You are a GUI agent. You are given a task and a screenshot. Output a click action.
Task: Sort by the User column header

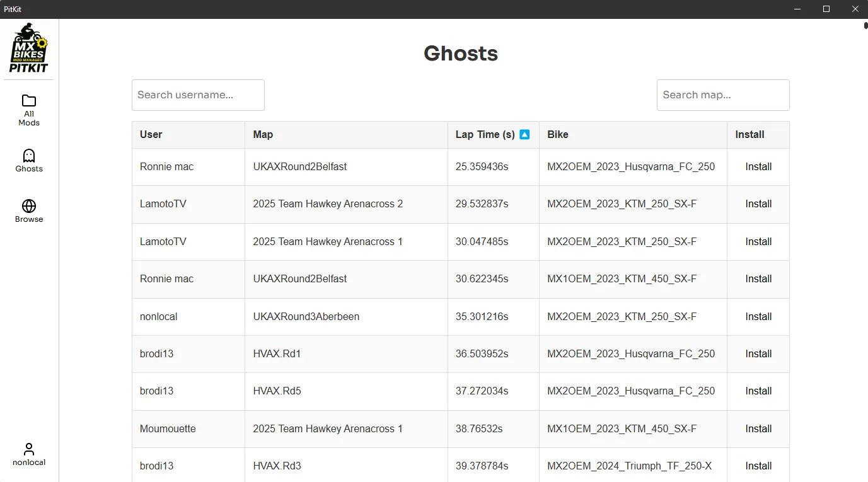click(x=151, y=134)
